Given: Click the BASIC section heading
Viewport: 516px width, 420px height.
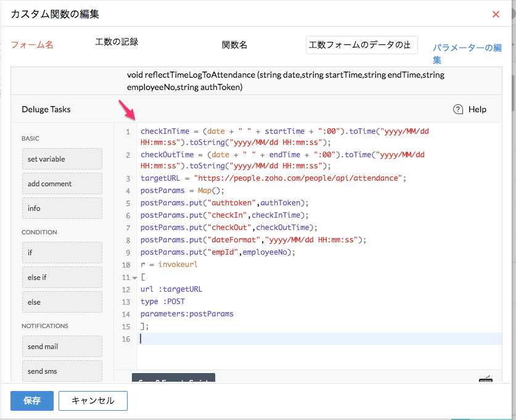Looking at the screenshot, I should tap(30, 139).
